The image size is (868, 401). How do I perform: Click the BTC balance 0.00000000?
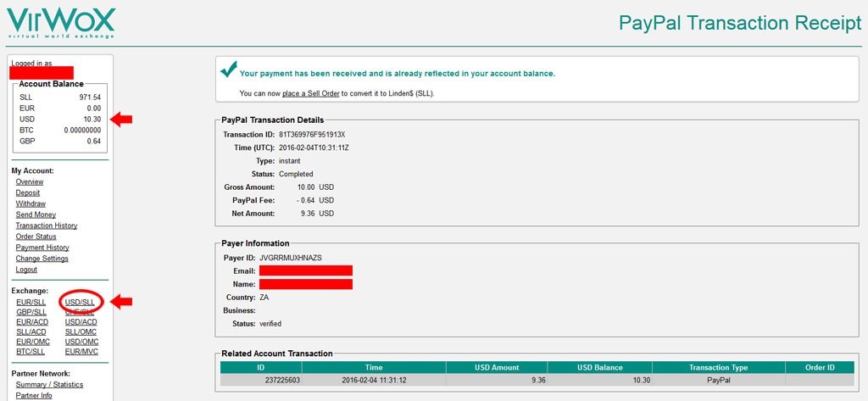[82, 131]
